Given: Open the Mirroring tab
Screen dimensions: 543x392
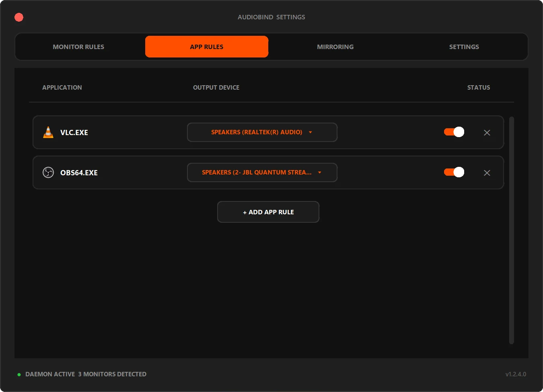Looking at the screenshot, I should 335,47.
